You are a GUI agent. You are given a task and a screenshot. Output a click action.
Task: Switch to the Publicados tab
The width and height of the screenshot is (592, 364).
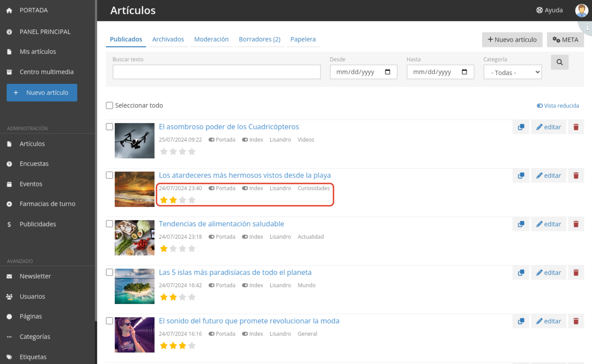[x=126, y=39]
